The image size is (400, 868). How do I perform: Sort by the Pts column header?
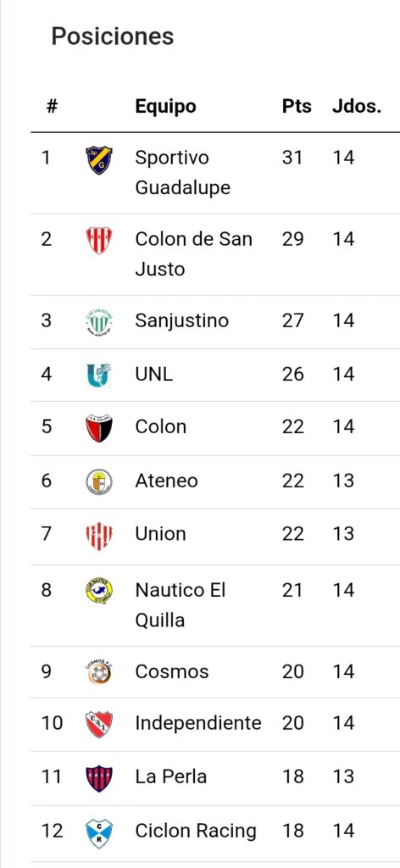(297, 106)
